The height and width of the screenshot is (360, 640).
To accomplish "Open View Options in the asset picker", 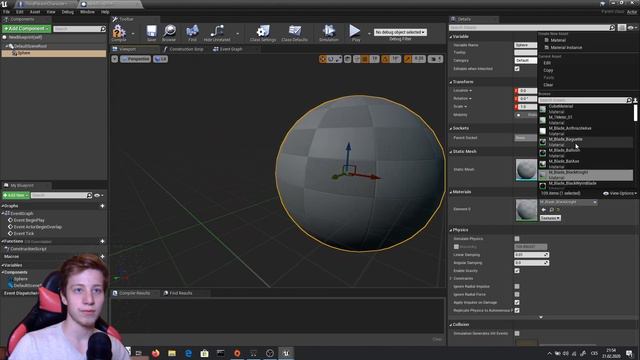I will click(620, 193).
